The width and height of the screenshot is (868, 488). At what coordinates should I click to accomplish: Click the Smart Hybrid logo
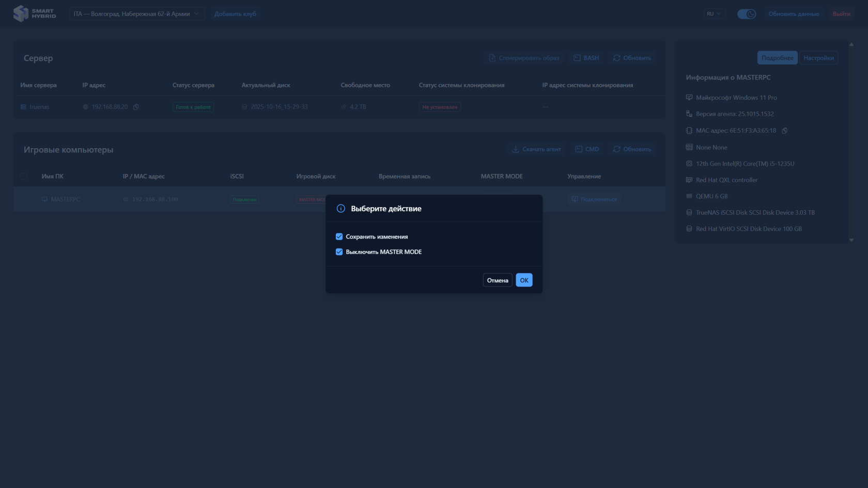pos(34,13)
